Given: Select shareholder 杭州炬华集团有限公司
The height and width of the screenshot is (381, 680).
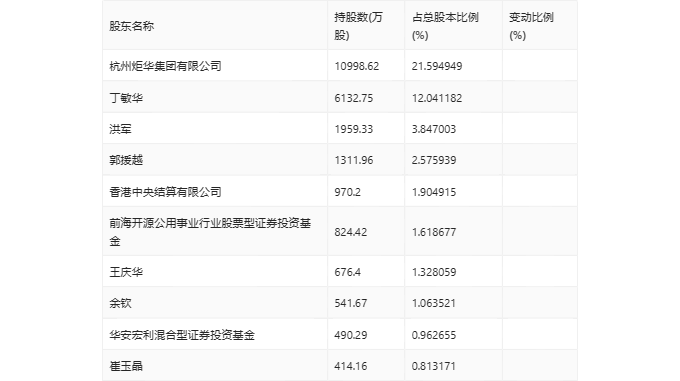Looking at the screenshot, I should tap(165, 66).
